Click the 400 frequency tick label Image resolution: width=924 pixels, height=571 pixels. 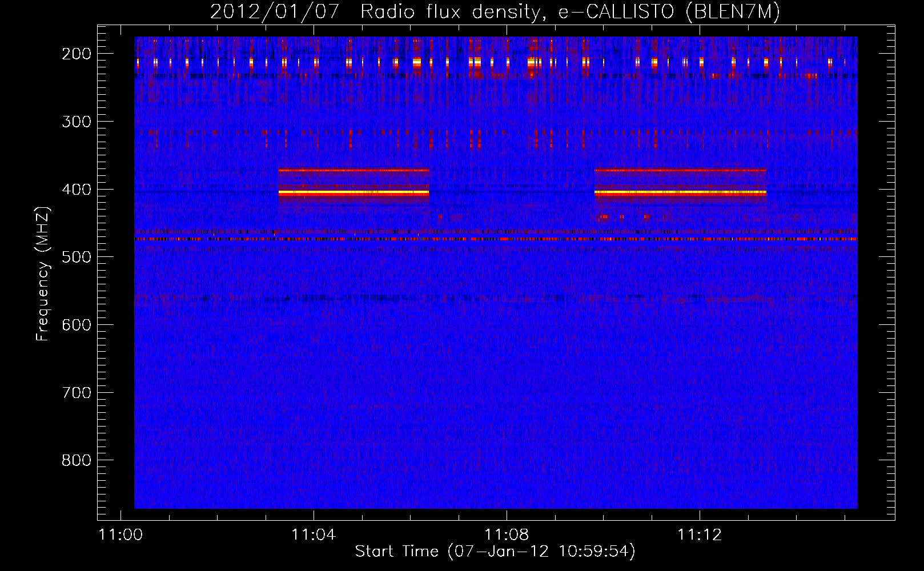pos(77,190)
